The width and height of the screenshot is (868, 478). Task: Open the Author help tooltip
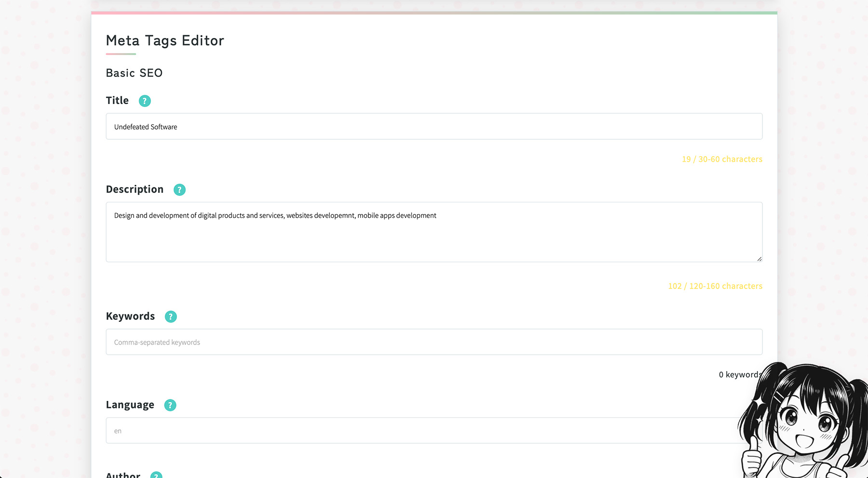[x=155, y=475]
